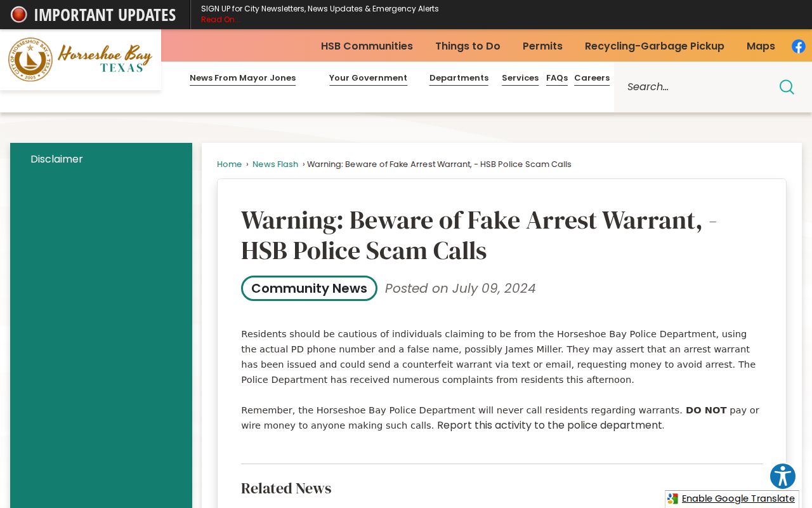
Task: Click Sign Up for City Newsletters text
Action: (x=320, y=9)
